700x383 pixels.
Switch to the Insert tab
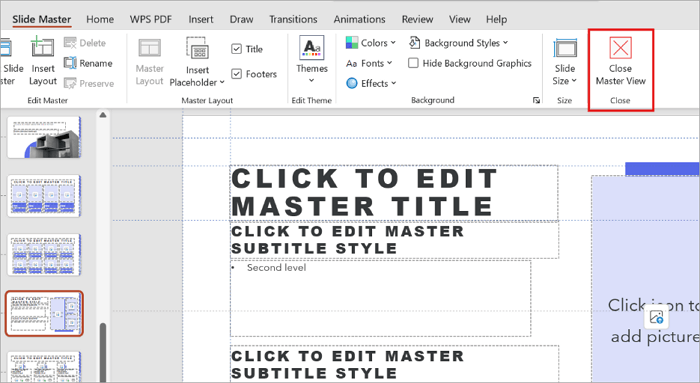click(201, 19)
